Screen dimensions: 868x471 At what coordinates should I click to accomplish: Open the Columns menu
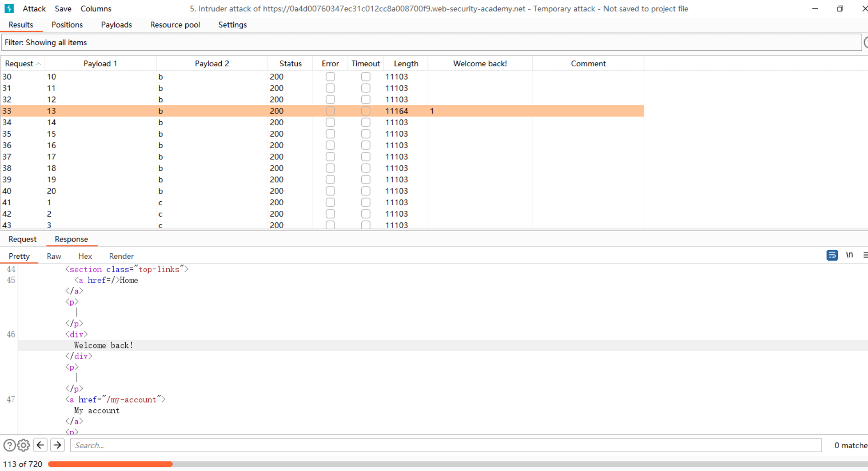tap(96, 9)
